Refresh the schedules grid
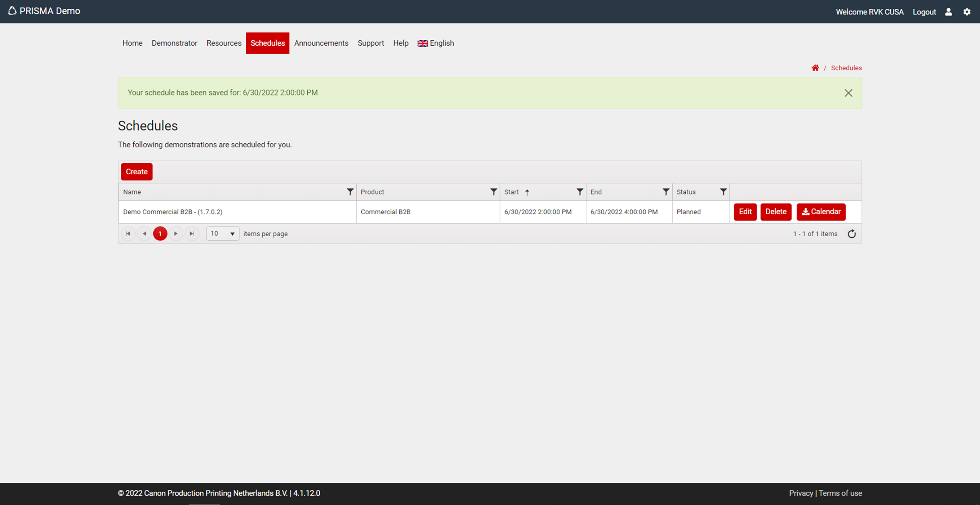Screen dimensions: 980x505 tap(852, 234)
